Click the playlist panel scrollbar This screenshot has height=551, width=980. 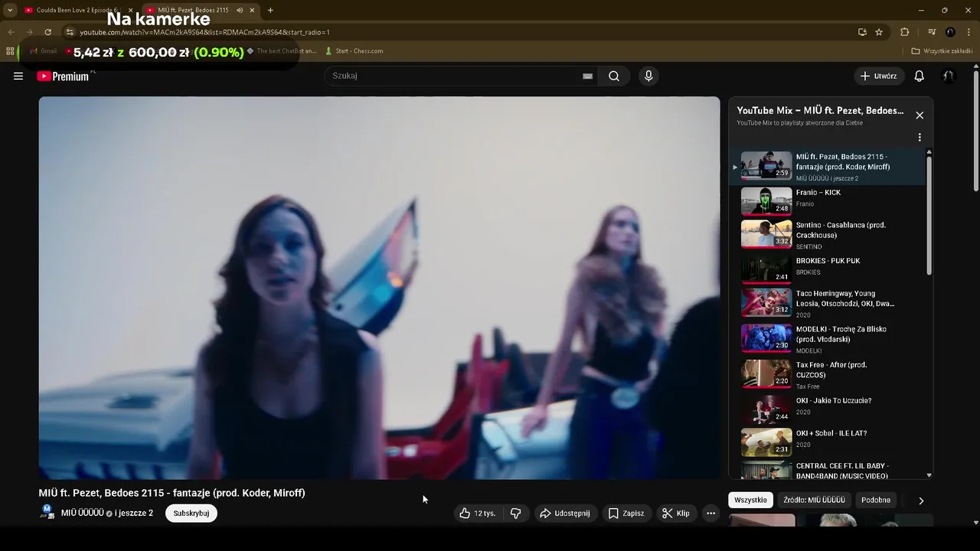(x=929, y=214)
